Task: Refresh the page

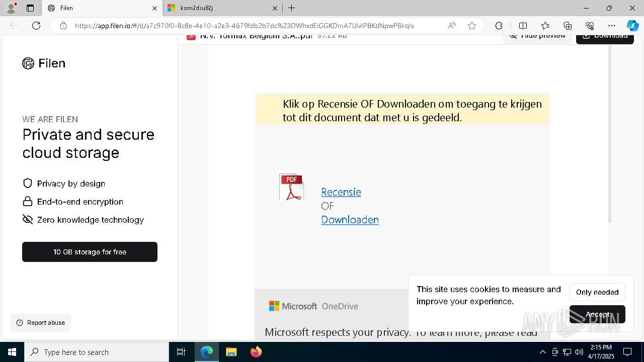Action: (x=36, y=26)
